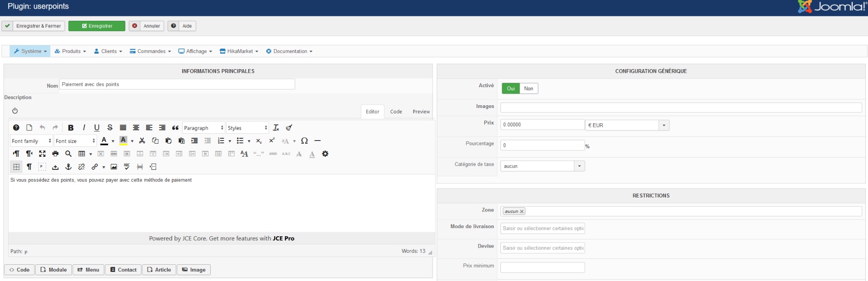The height and width of the screenshot is (281, 868).
Task: Open the Produits menu
Action: pos(70,51)
